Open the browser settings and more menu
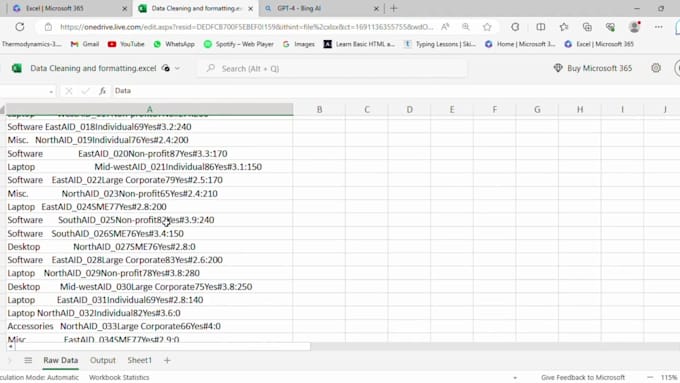 tap(658, 27)
